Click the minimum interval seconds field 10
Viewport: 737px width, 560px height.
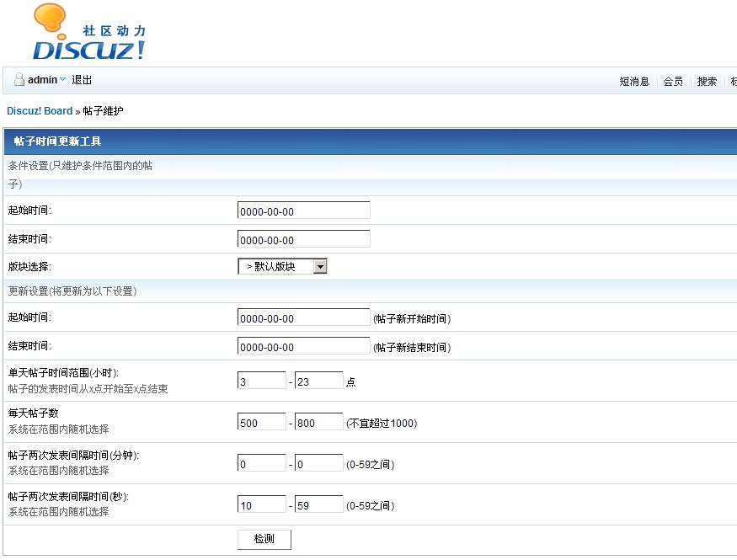click(262, 504)
